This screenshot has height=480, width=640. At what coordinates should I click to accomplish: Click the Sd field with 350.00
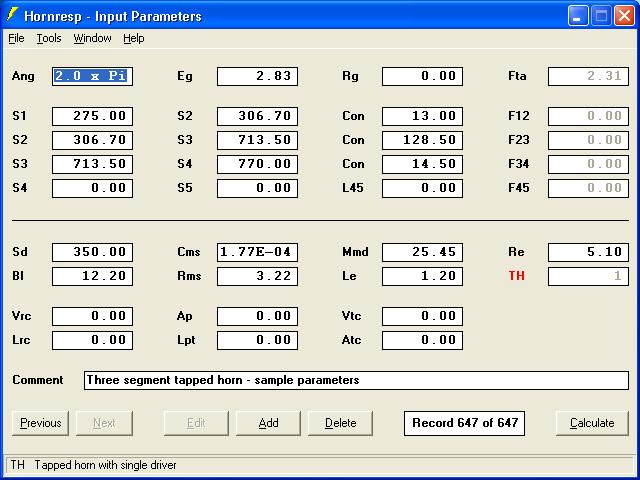pos(92,252)
